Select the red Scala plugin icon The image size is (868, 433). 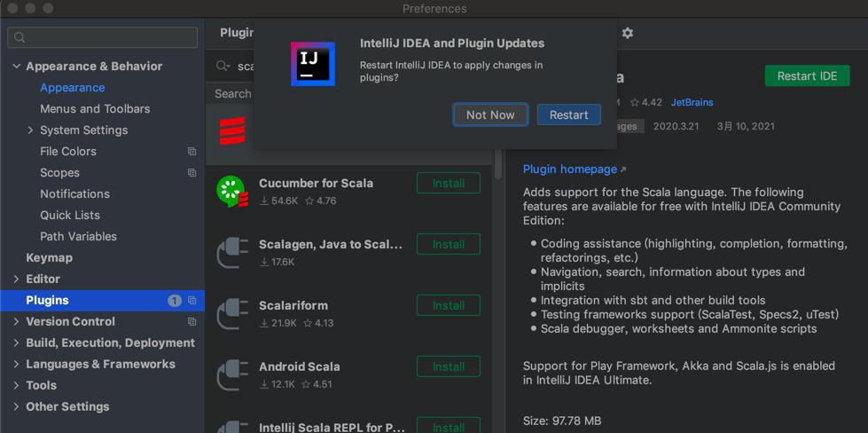click(x=232, y=131)
